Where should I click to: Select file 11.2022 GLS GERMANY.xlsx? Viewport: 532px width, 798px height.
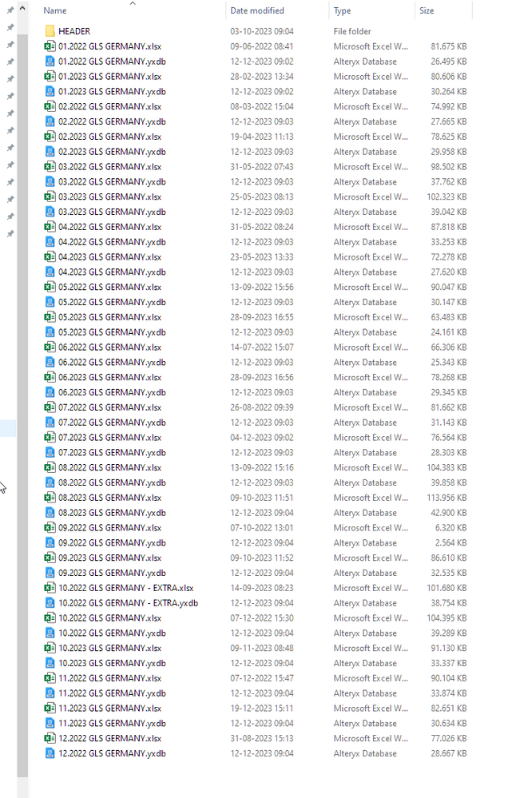[110, 678]
